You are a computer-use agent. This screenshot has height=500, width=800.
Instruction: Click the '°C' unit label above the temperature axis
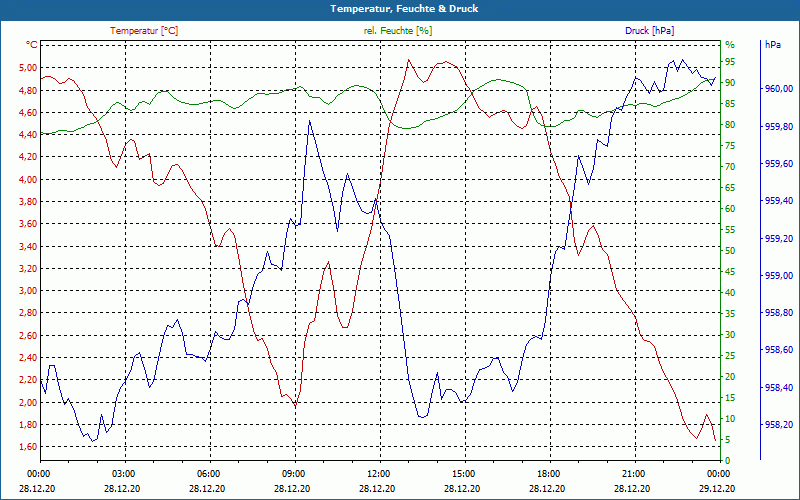click(32, 45)
